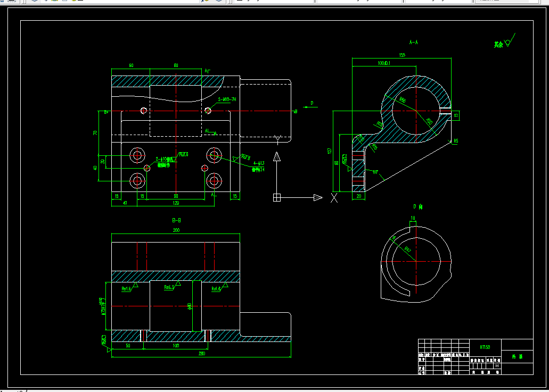Pick the 155 overall width dimension

pyautogui.click(x=402, y=55)
